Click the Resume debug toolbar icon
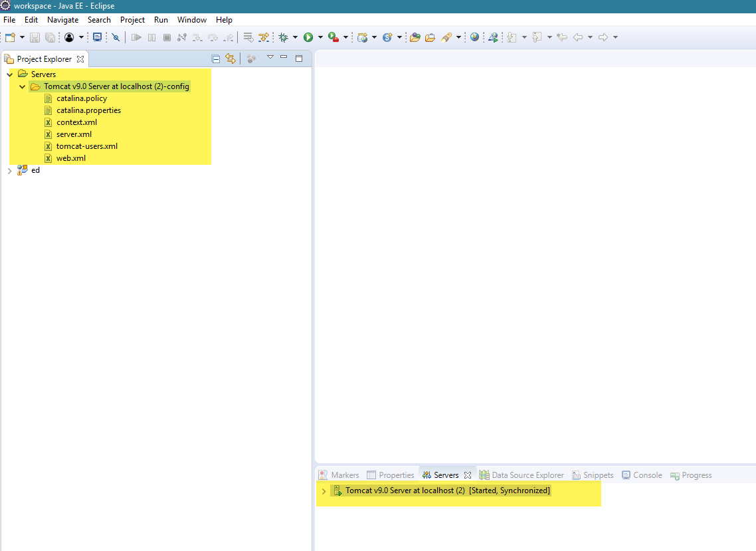 (x=136, y=37)
